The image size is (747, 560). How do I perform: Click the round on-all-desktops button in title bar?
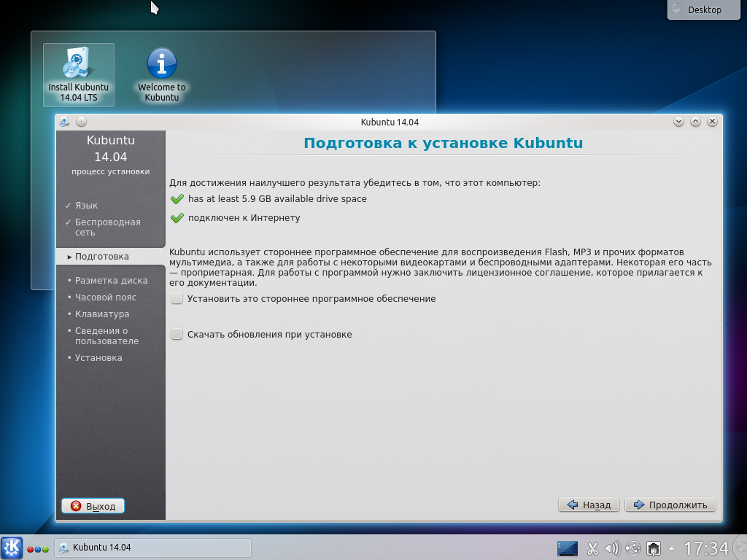pyautogui.click(x=82, y=122)
